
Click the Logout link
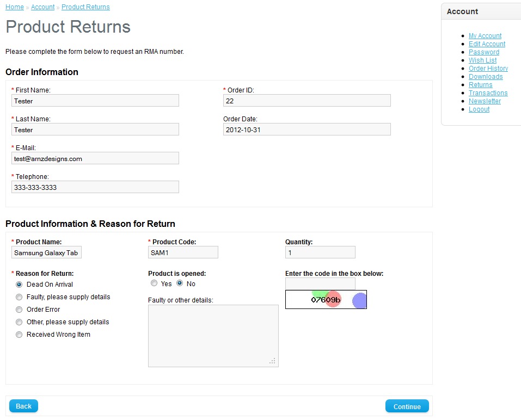[479, 109]
